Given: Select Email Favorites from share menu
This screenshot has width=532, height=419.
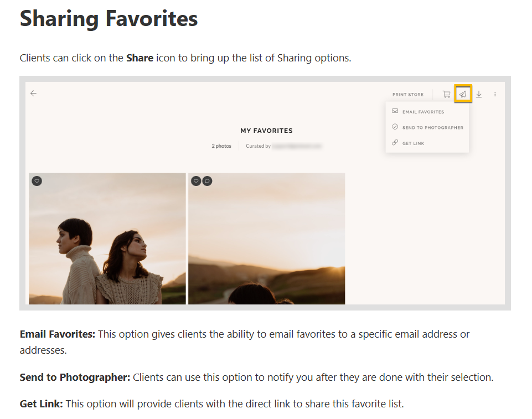Looking at the screenshot, I should 423,112.
